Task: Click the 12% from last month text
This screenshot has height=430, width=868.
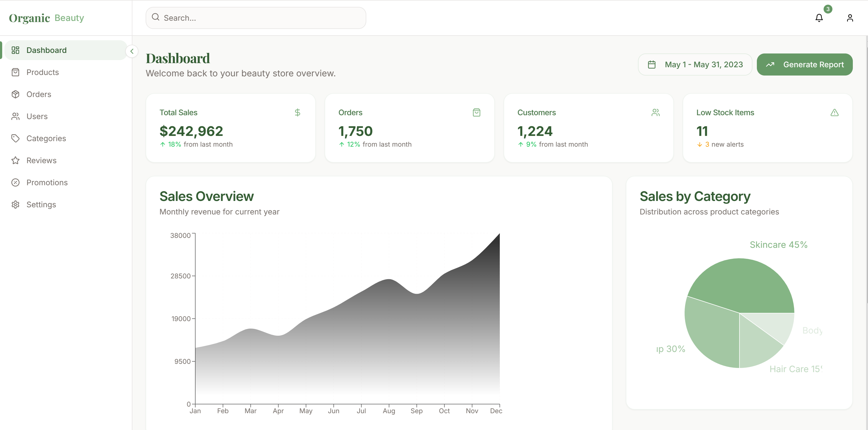Action: coord(375,144)
